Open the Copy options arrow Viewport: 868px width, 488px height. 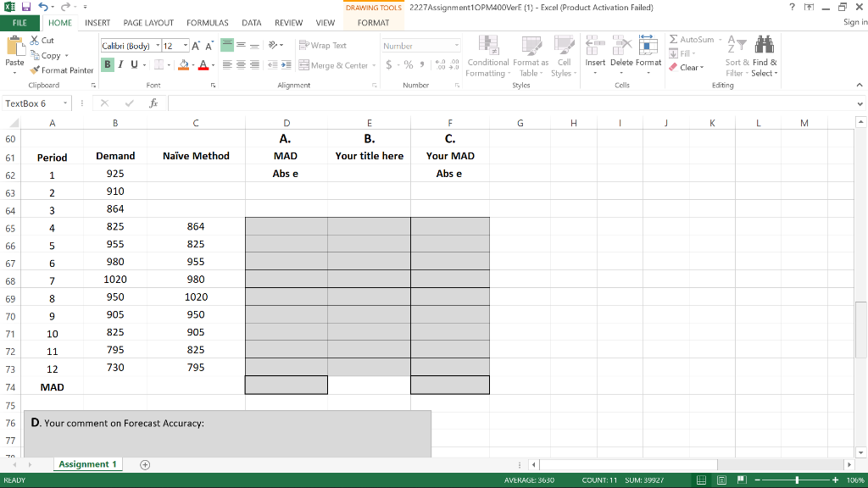pyautogui.click(x=66, y=56)
